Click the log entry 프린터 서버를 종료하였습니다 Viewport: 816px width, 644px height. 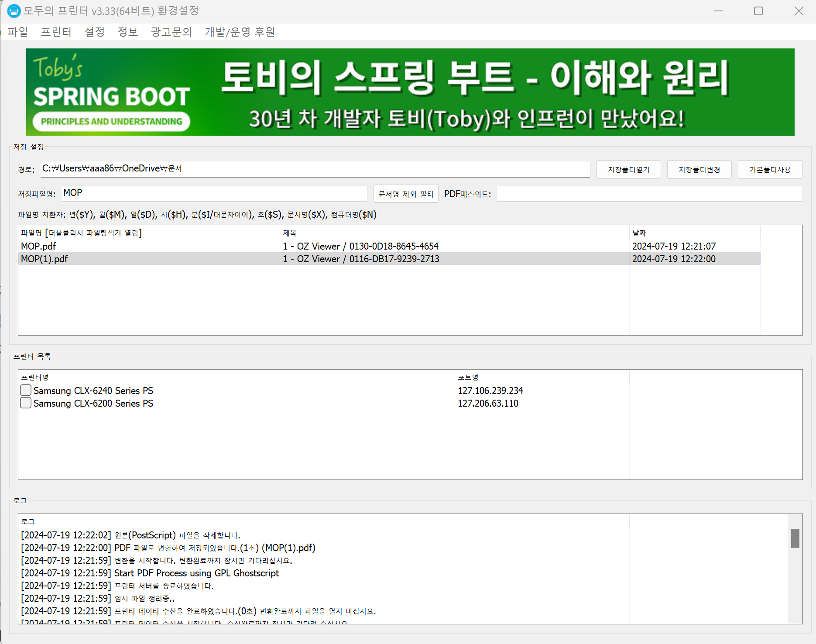tap(117, 586)
